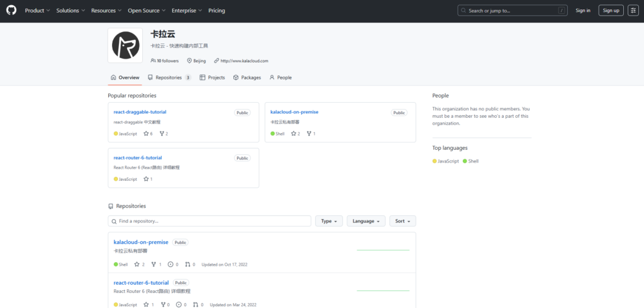Expand the Sort dropdown
The height and width of the screenshot is (308, 644).
pos(402,221)
